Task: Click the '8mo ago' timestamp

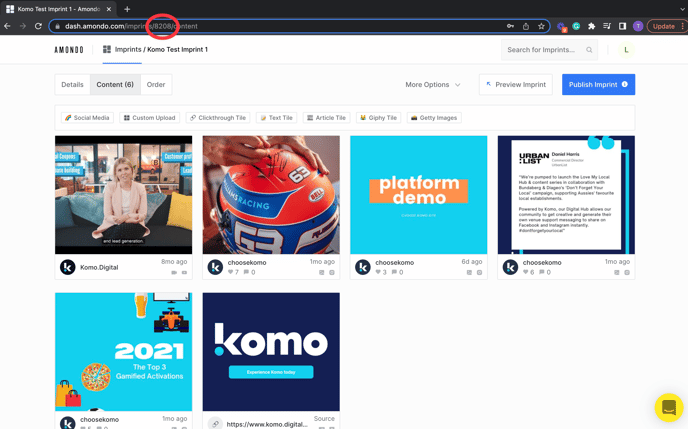Action: [x=174, y=261]
